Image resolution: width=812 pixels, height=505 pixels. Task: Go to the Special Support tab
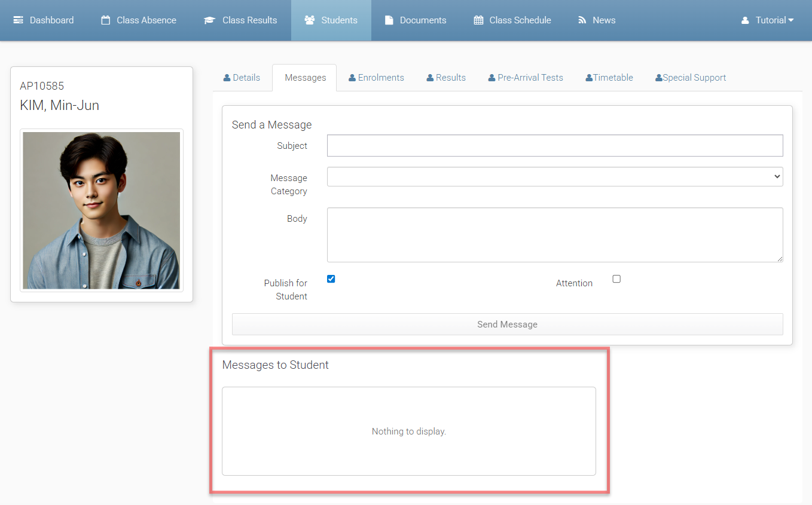click(691, 78)
